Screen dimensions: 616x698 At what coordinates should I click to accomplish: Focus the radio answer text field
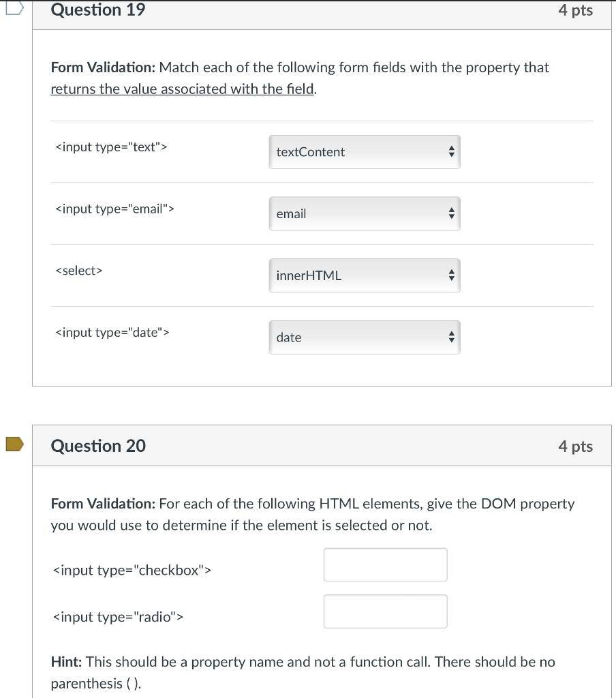point(386,611)
